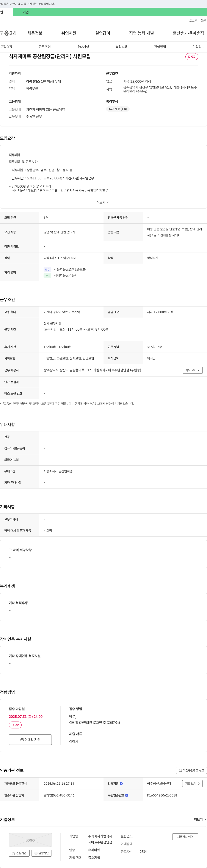Jump to the 모집요강 anchor tab
Image resolution: width=207 pixels, height=868 pixels.
[6, 47]
